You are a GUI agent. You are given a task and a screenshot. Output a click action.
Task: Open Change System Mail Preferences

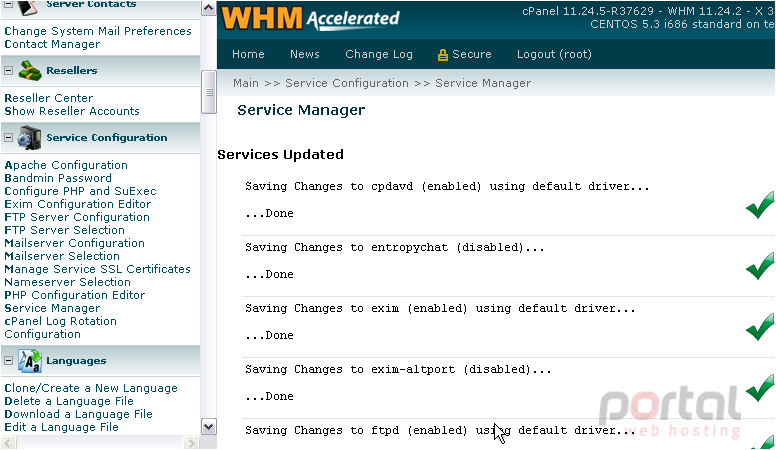pyautogui.click(x=98, y=31)
